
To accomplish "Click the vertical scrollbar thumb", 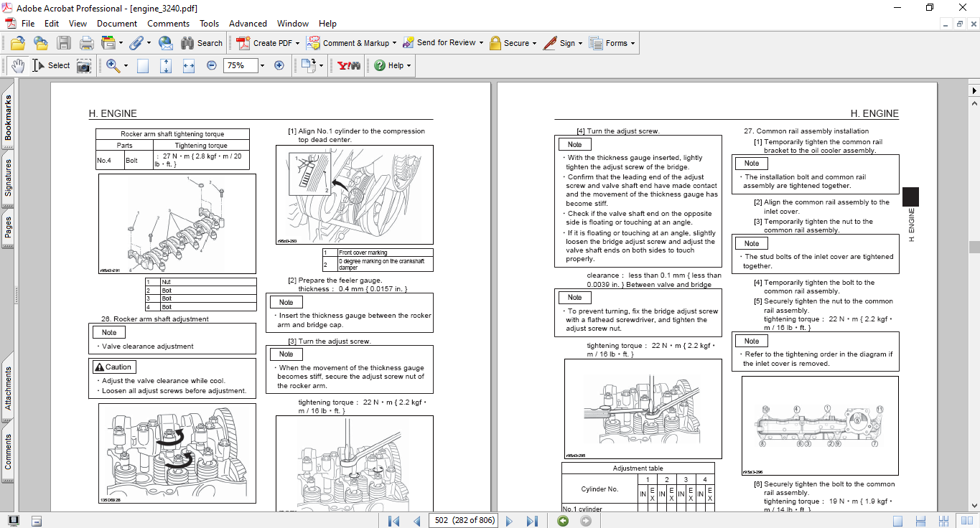I will point(974,247).
